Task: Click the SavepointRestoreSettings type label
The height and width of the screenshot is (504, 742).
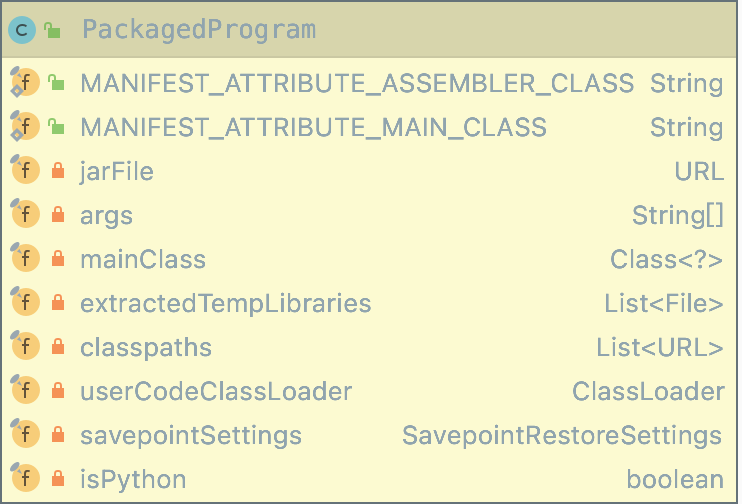Action: pos(562,436)
